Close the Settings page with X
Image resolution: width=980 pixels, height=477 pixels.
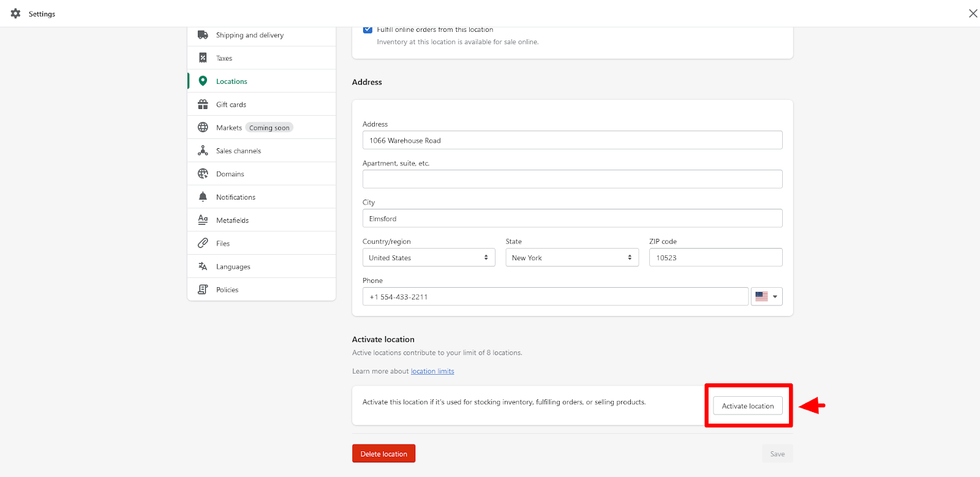pyautogui.click(x=973, y=13)
